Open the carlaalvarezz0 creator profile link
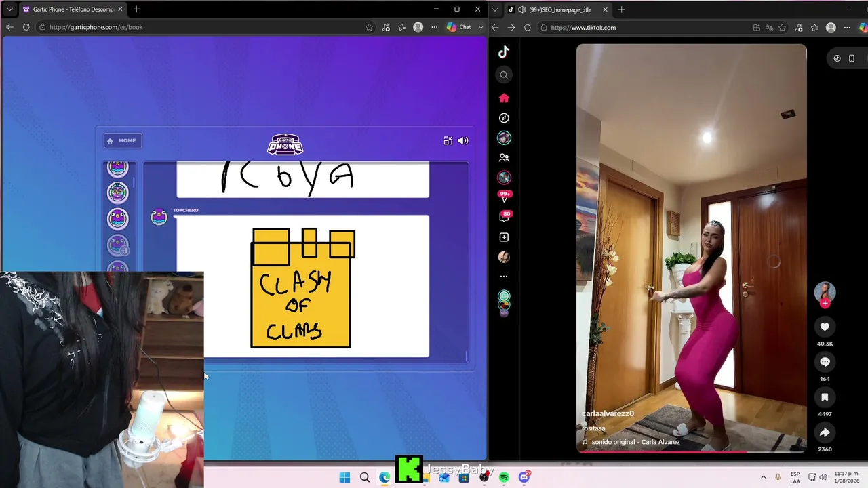Viewport: 868px width, 488px height. tap(608, 413)
